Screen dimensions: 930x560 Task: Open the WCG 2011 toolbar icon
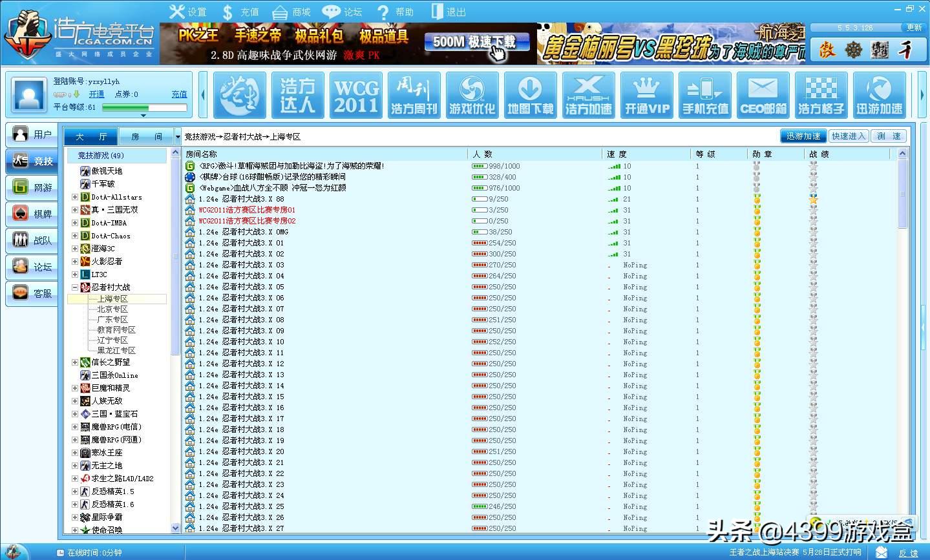tap(356, 96)
